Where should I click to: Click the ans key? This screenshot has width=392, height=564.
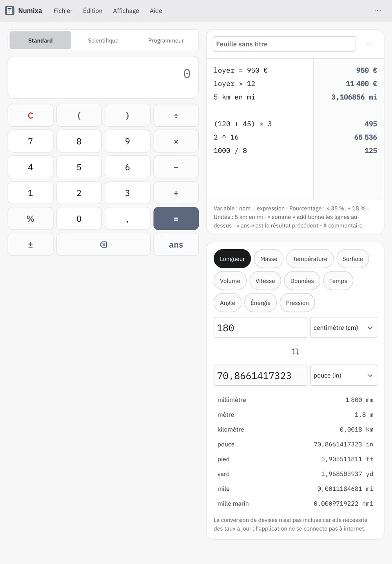(176, 245)
